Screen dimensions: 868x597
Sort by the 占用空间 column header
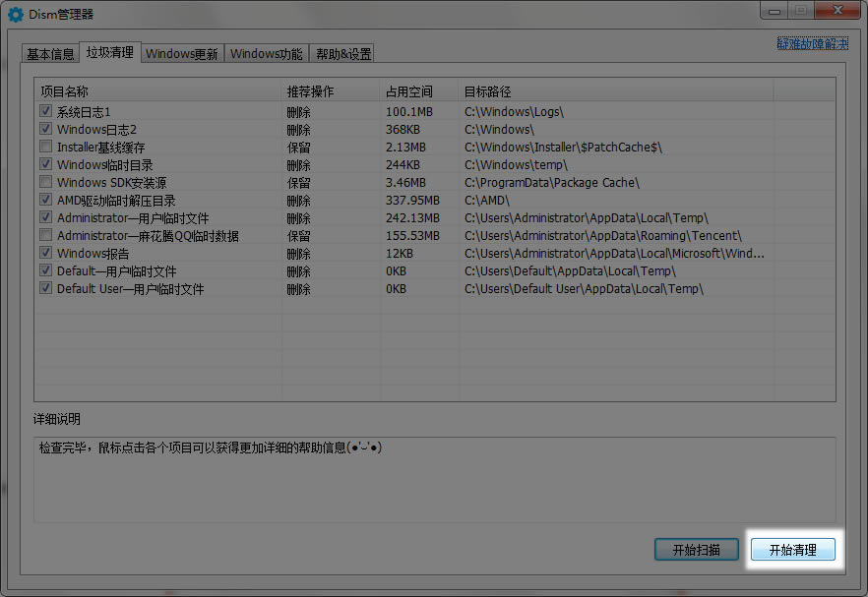pyautogui.click(x=420, y=91)
